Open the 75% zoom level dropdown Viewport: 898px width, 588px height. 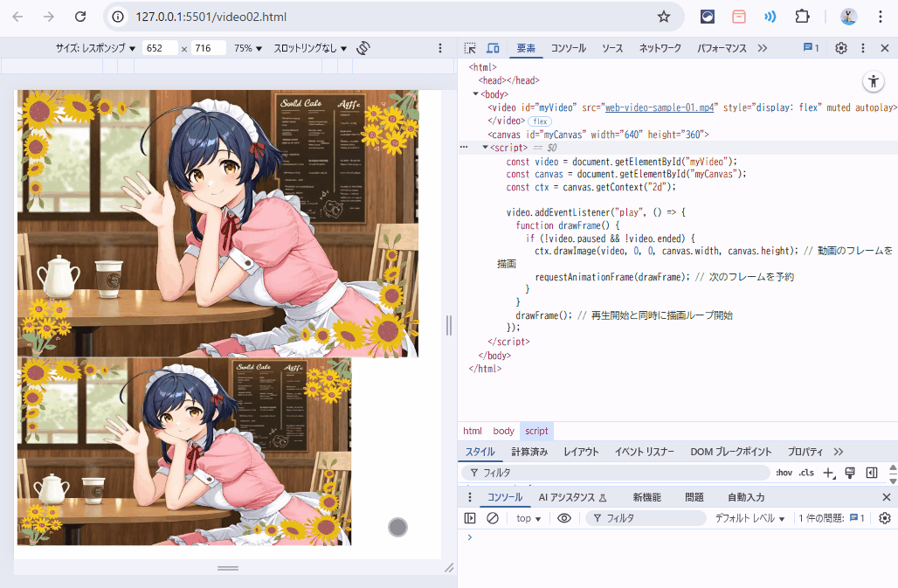point(248,48)
